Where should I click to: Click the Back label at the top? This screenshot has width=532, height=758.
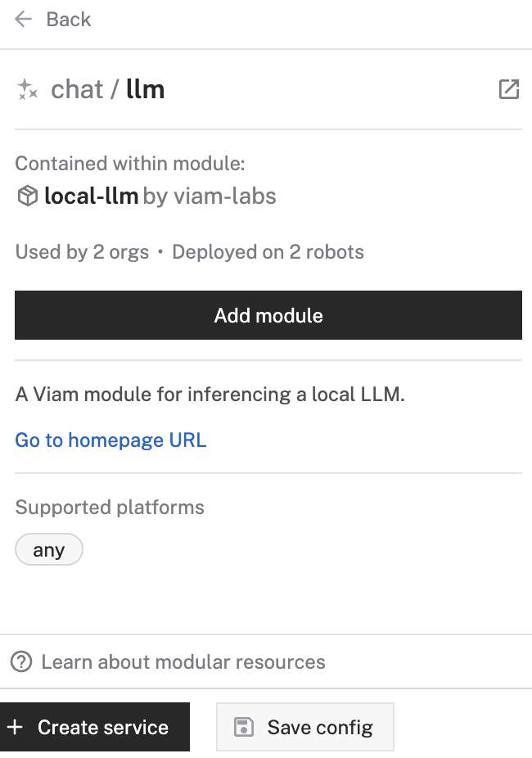tap(68, 19)
